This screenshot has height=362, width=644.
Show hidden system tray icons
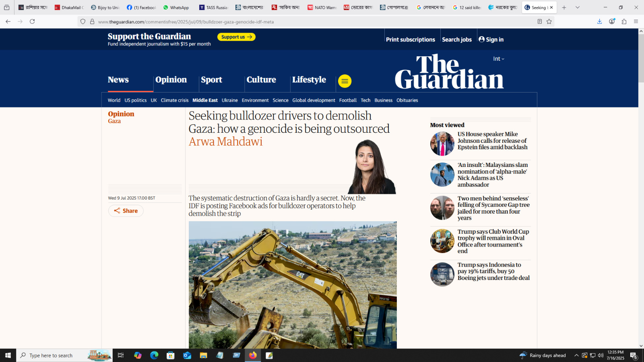(x=576, y=355)
